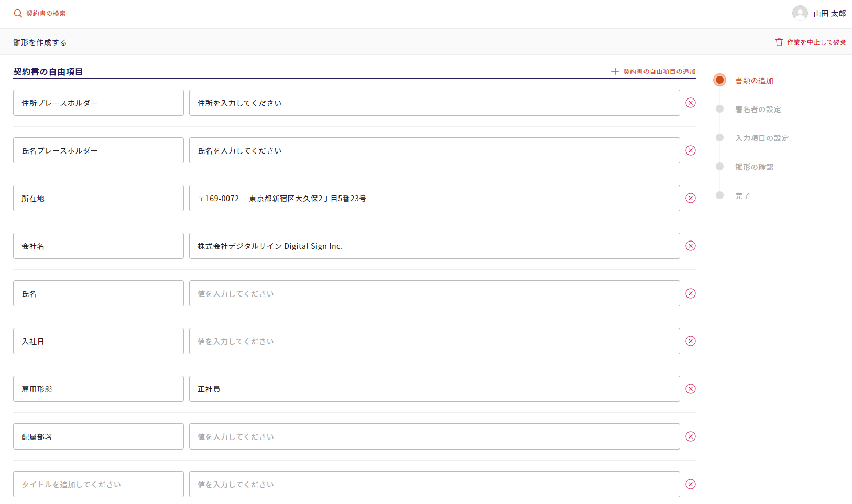Click the plus icon to add free item
852x504 pixels.
point(615,71)
